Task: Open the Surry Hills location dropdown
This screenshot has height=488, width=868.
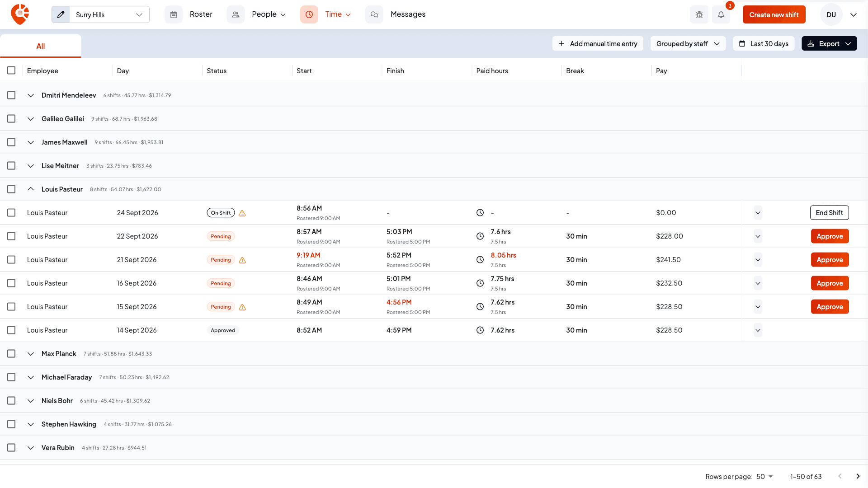Action: (109, 14)
